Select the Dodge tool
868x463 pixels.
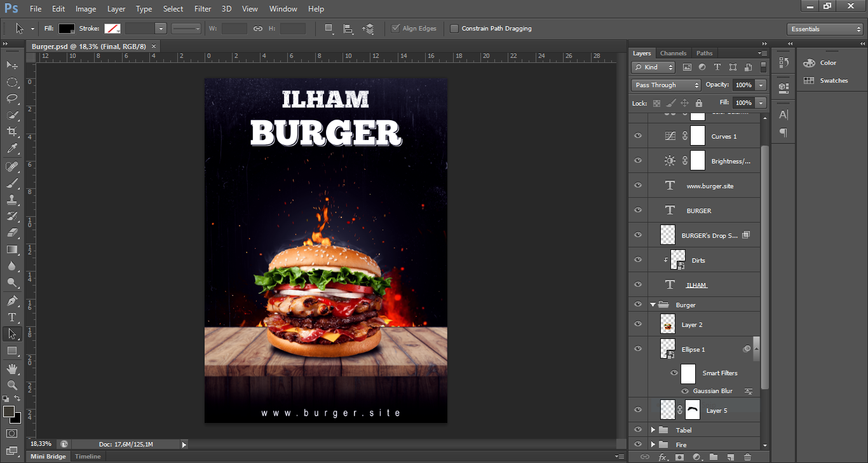click(x=12, y=282)
